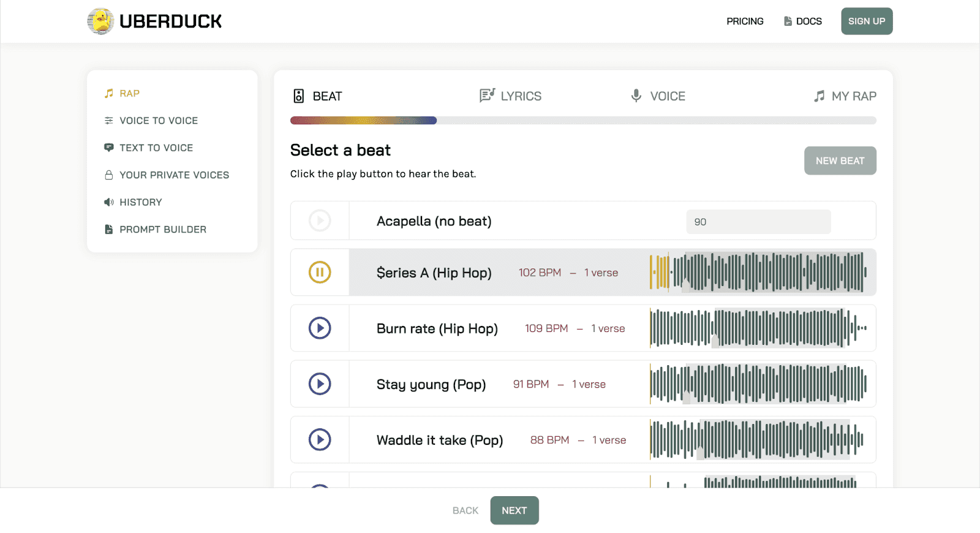Seek within Stay young waveform
Screen dimensions: 980x533
(758, 384)
